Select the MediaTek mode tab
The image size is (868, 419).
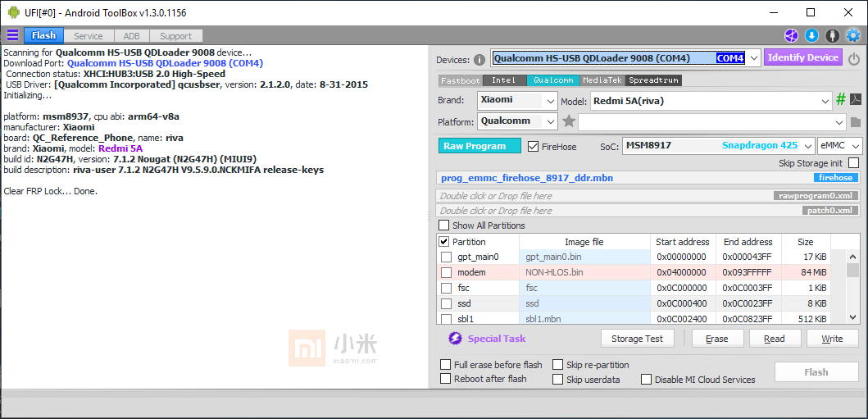tap(602, 80)
